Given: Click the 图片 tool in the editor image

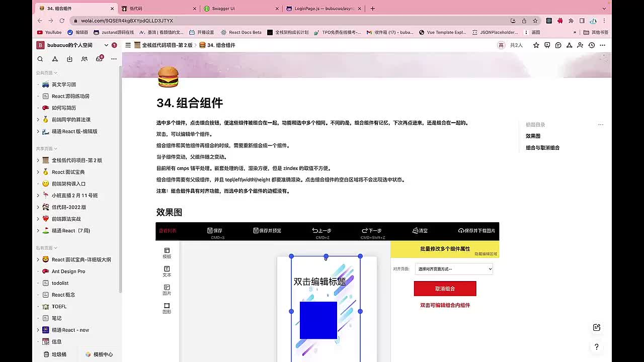Looking at the screenshot, I should (167, 290).
